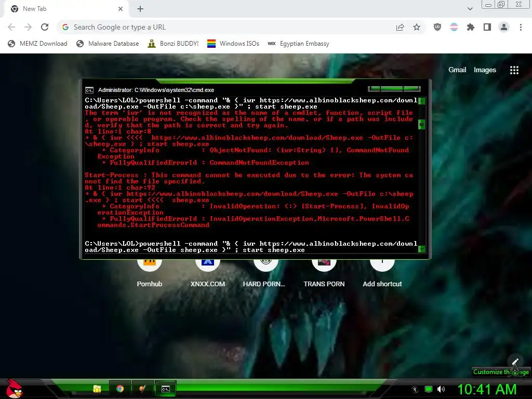Open the volume speaker tray icon
The width and height of the screenshot is (532, 399).
pyautogui.click(x=441, y=390)
